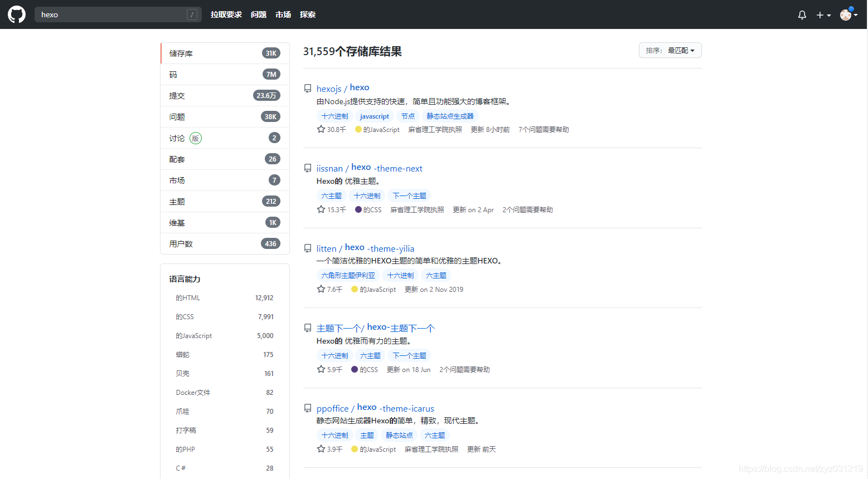Viewport: 868px width, 479px height.
Task: Click 十六进制 tag under hexojs / hexo
Action: pos(334,116)
